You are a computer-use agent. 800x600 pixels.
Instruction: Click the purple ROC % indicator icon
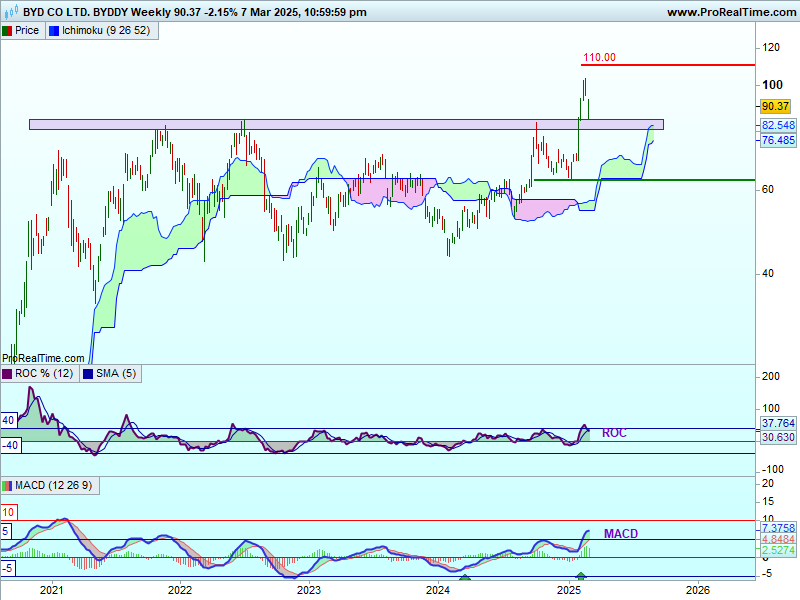click(x=7, y=373)
